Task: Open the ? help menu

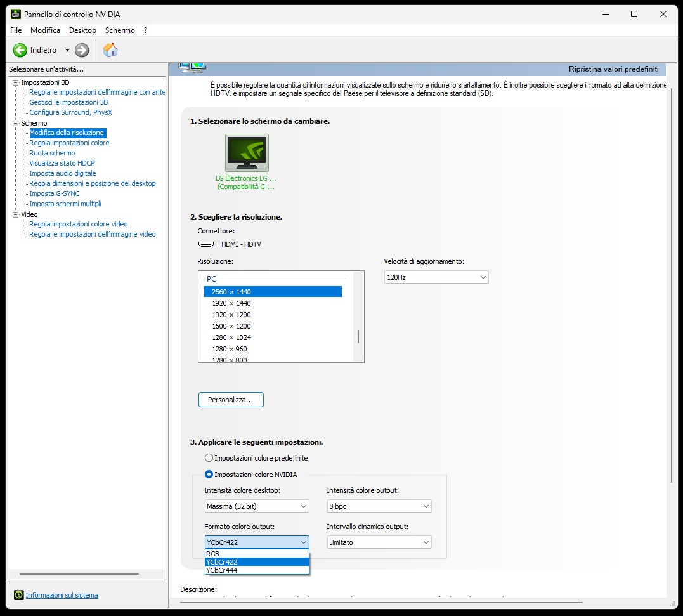Action: click(x=145, y=30)
